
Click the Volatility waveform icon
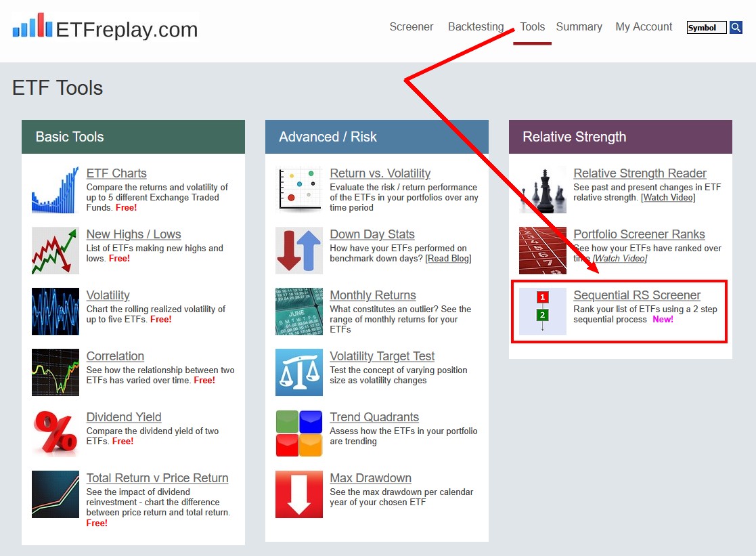[x=55, y=312]
